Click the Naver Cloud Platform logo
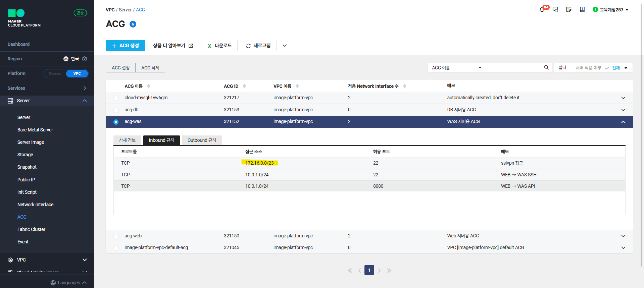This screenshot has height=288, width=644. click(x=24, y=18)
